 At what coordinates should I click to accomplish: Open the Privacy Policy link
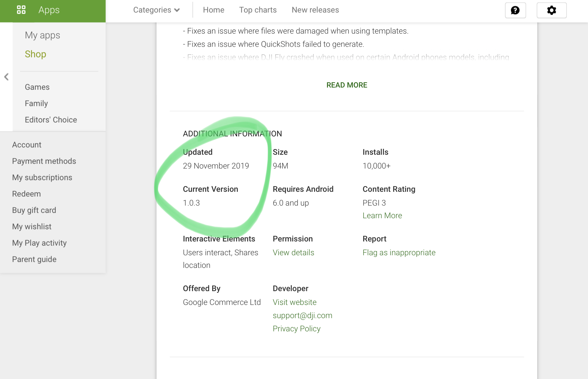pyautogui.click(x=297, y=329)
